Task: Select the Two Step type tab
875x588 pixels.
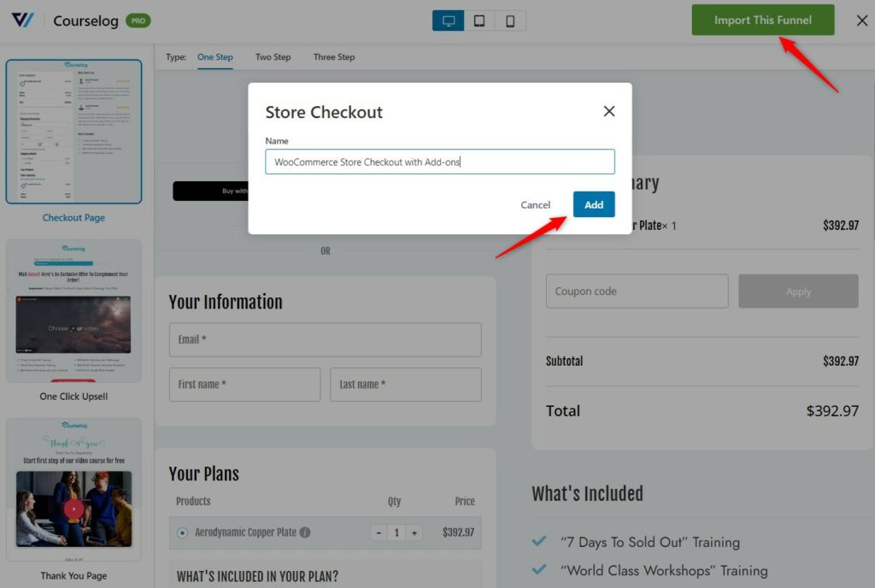Action: (x=273, y=57)
